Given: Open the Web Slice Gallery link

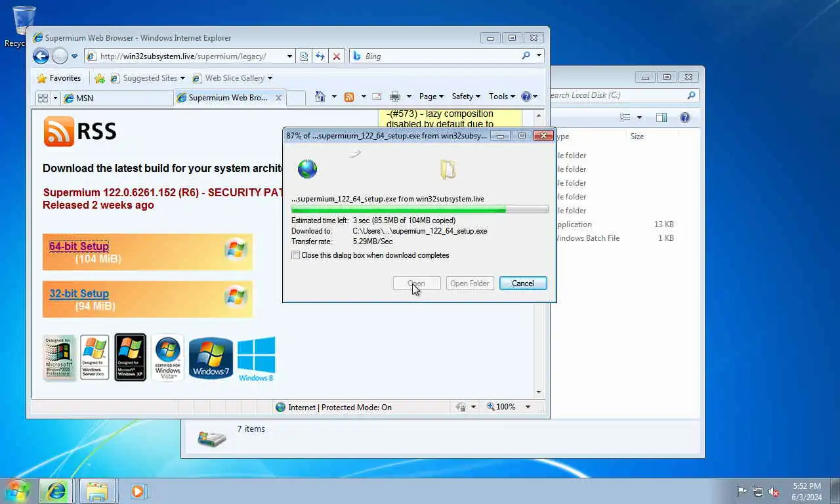Looking at the screenshot, I should (x=232, y=78).
